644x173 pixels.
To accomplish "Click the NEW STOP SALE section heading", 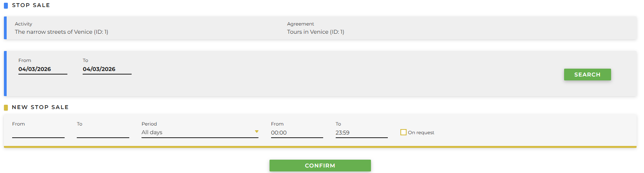I will click(40, 107).
